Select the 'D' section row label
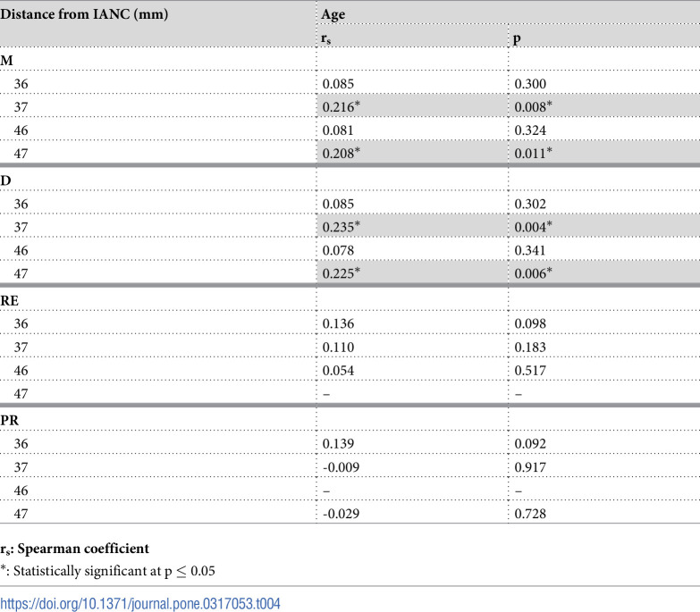The height and width of the screenshot is (612, 700). tap(5, 180)
